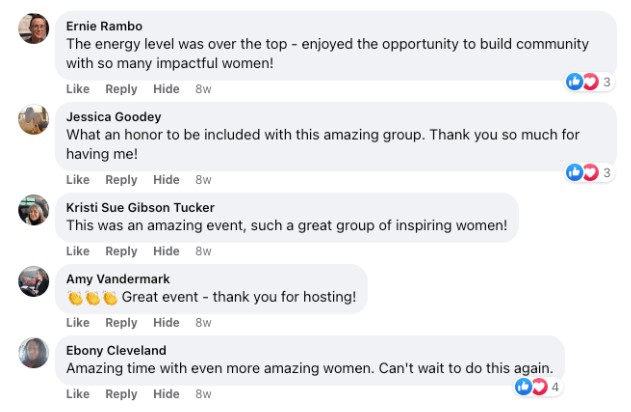The width and height of the screenshot is (631, 412).
Task: Open Ernie Rambo name link
Action: [x=104, y=26]
